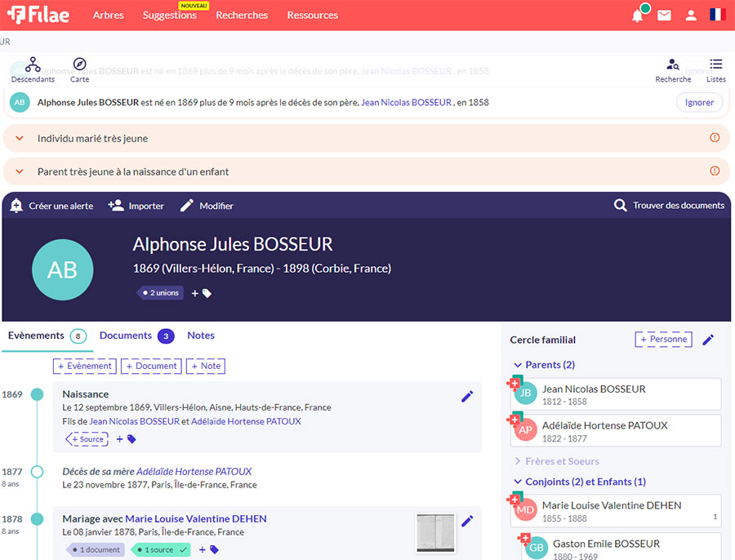
Task: Switch to the Notes tab
Action: (x=201, y=336)
